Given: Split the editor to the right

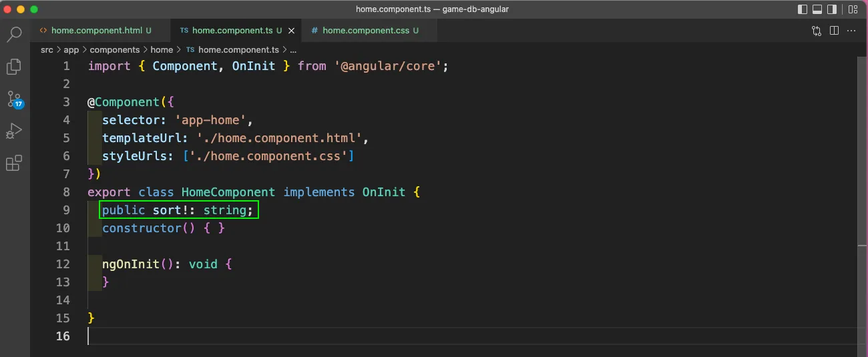Looking at the screenshot, I should (834, 31).
